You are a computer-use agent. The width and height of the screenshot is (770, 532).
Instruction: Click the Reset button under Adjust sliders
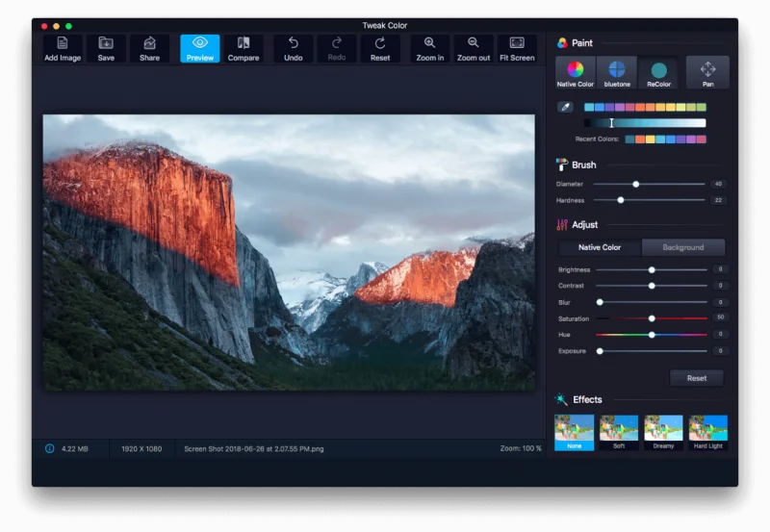[696, 378]
